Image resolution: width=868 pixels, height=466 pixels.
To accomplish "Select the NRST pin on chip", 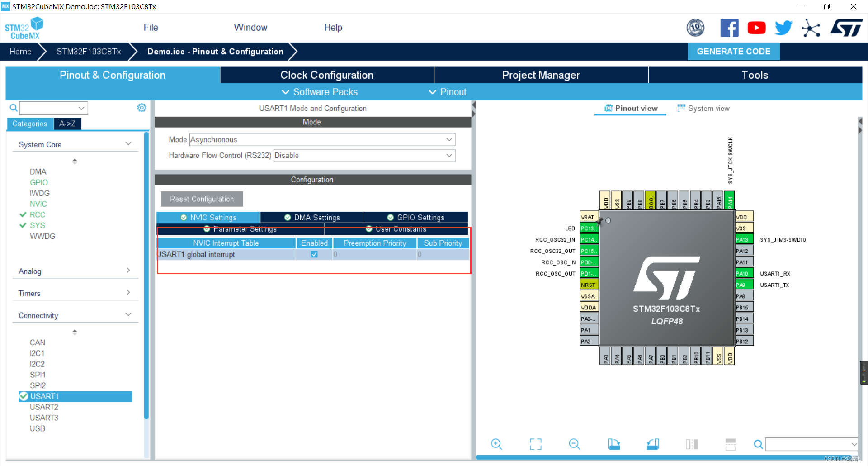I will (x=589, y=285).
